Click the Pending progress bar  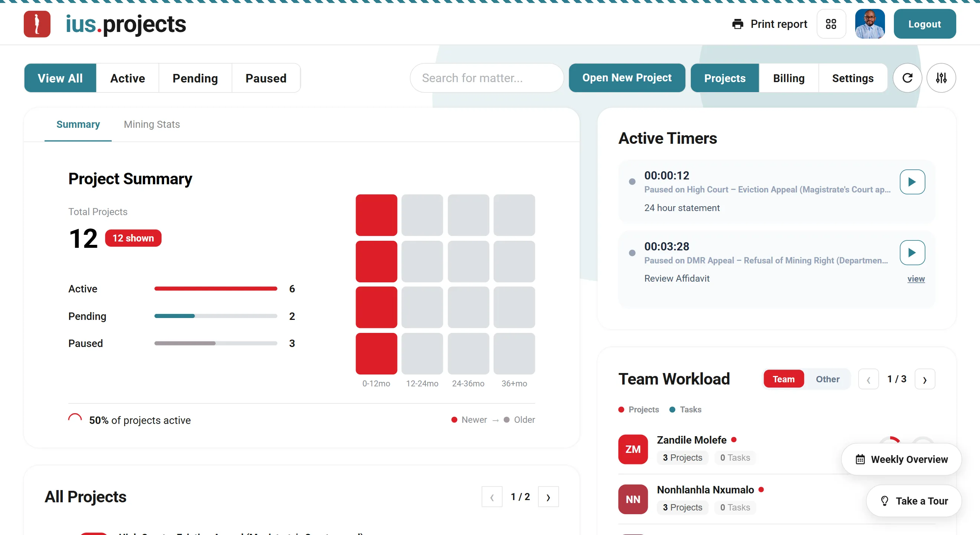(x=215, y=316)
